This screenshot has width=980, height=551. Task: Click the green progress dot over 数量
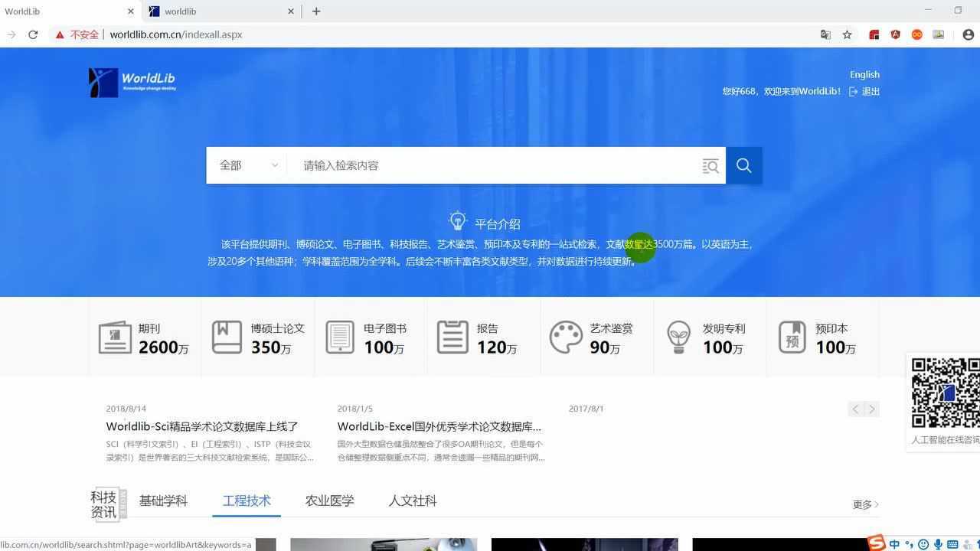640,246
